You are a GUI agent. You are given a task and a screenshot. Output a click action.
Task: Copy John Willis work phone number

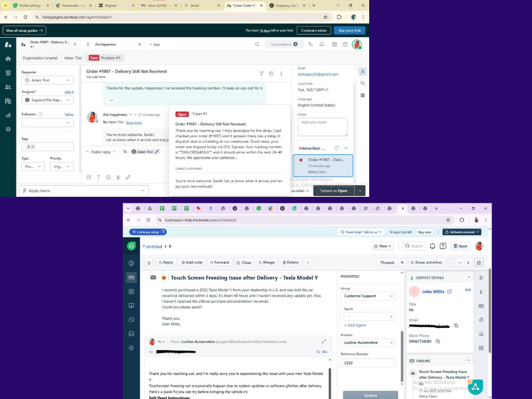point(438,342)
